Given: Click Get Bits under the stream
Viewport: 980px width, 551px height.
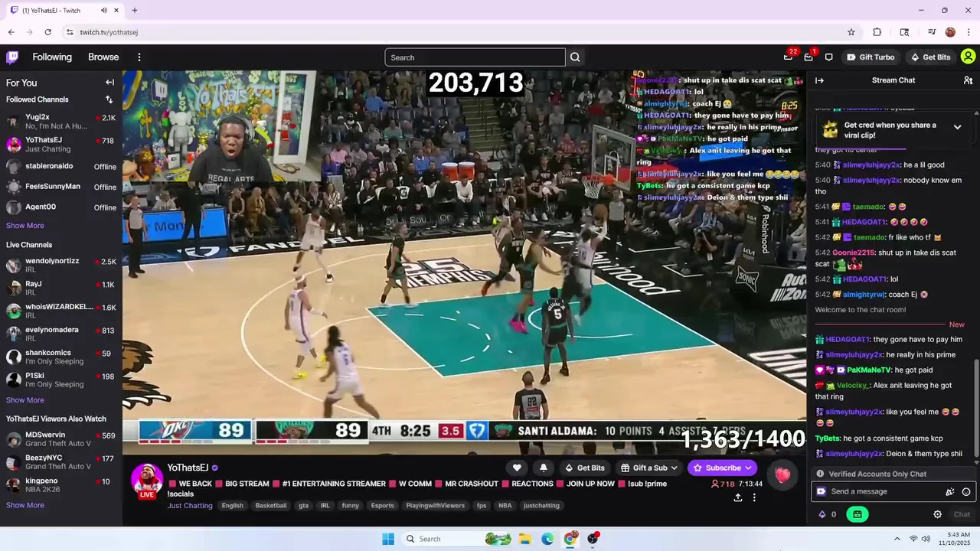Looking at the screenshot, I should pyautogui.click(x=585, y=468).
